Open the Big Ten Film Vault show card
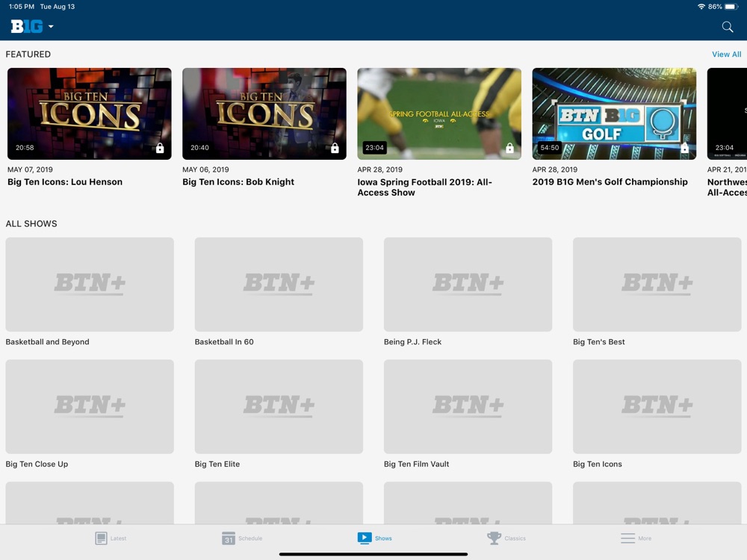This screenshot has width=747, height=560. tap(468, 407)
